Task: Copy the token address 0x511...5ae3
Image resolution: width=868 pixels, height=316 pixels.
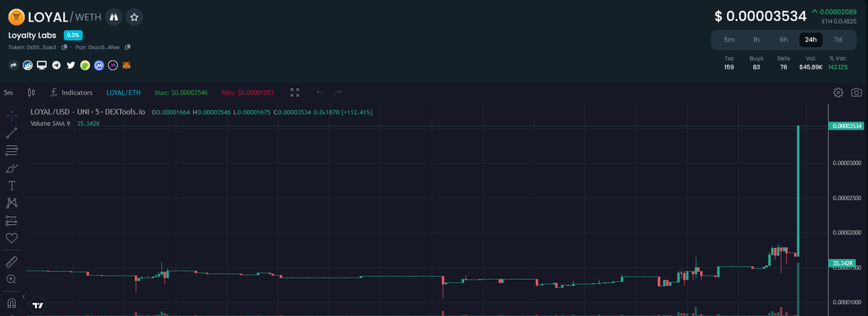Action: coord(64,47)
